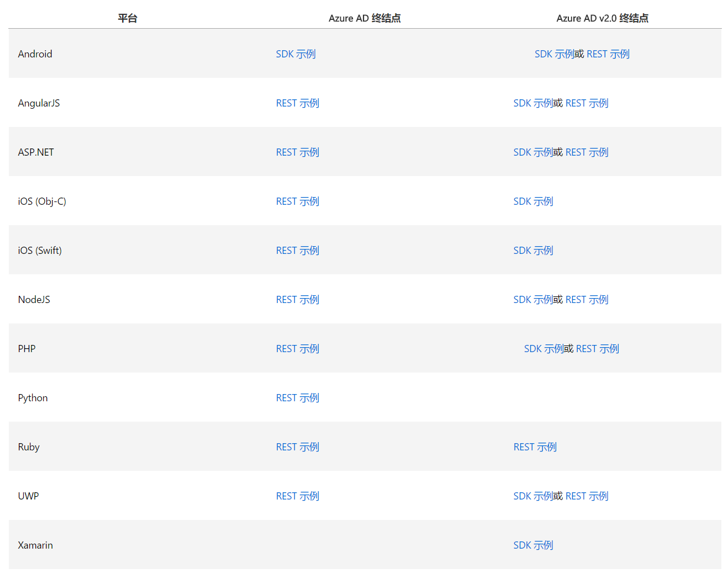Click UWP SDK 示例 in v2.0 column

532,496
